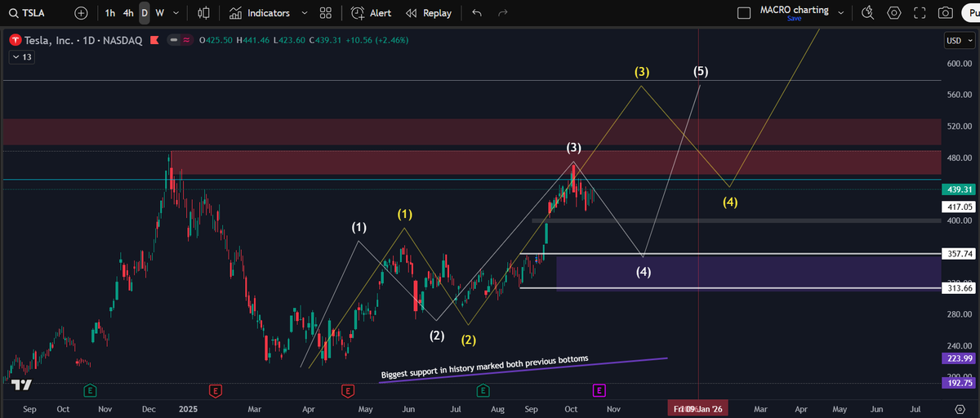Select the white (2) wave label
980x418 pixels.
(x=437, y=336)
